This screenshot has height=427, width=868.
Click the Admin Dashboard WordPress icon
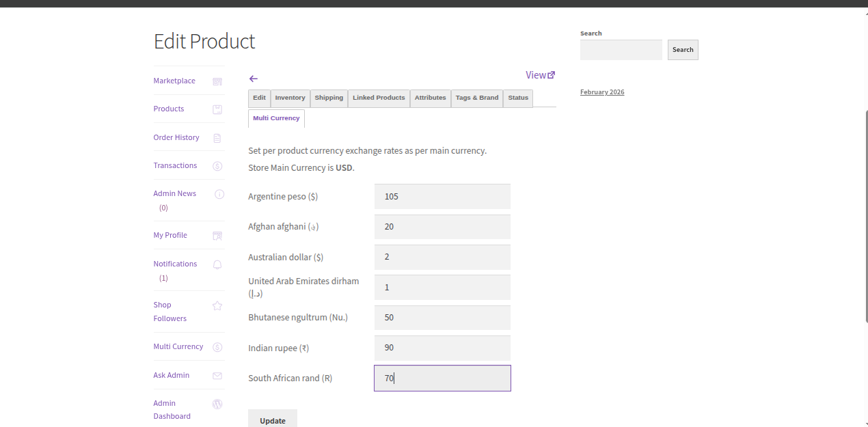pyautogui.click(x=217, y=404)
